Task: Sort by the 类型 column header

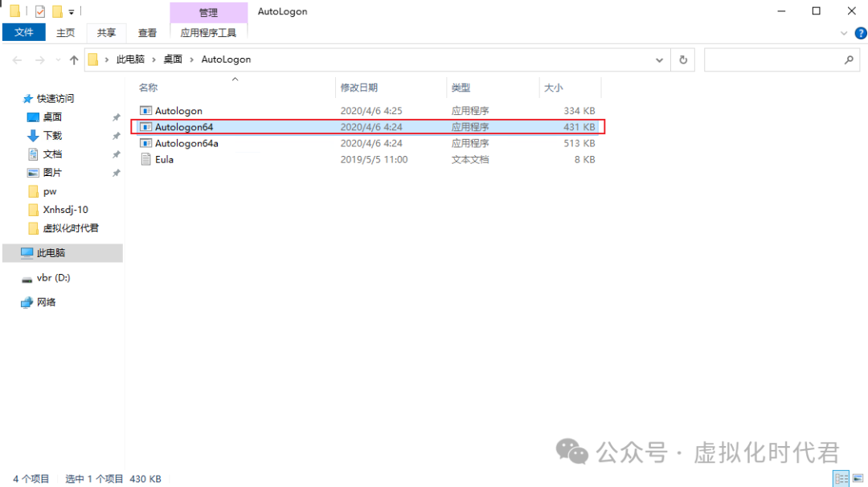Action: pos(461,88)
